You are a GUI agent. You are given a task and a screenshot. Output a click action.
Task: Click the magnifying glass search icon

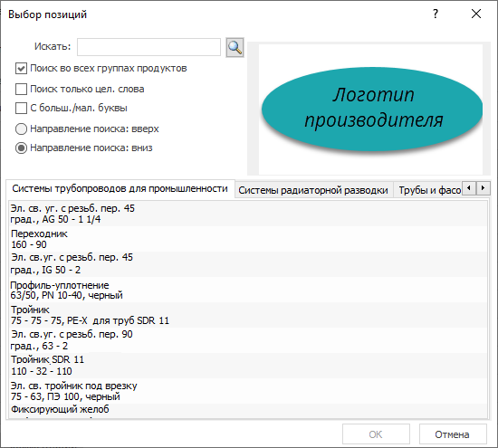click(235, 48)
